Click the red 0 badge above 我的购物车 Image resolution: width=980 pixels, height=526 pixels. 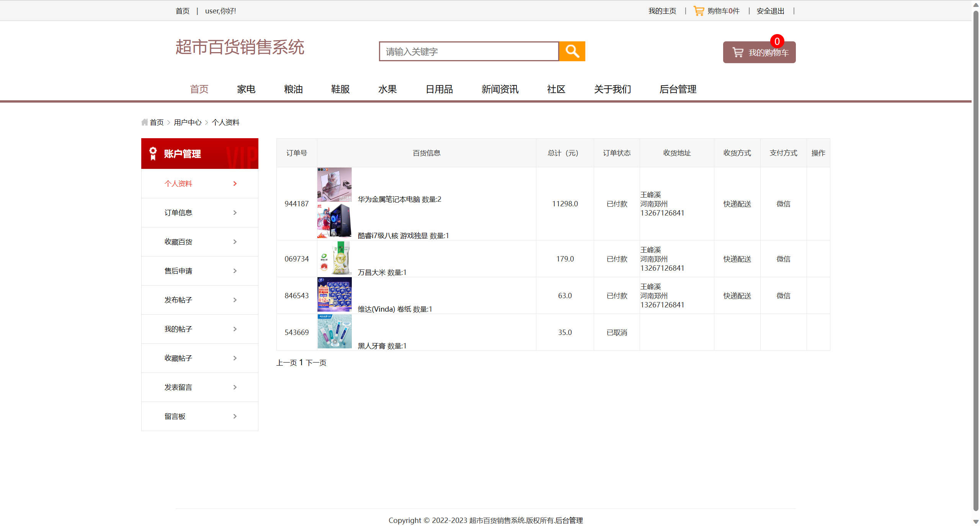coord(777,41)
